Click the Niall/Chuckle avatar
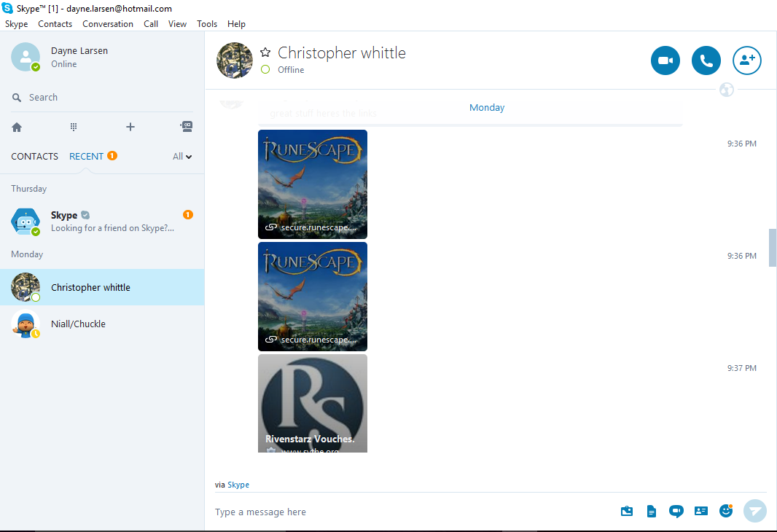Image resolution: width=777 pixels, height=532 pixels. (26, 324)
